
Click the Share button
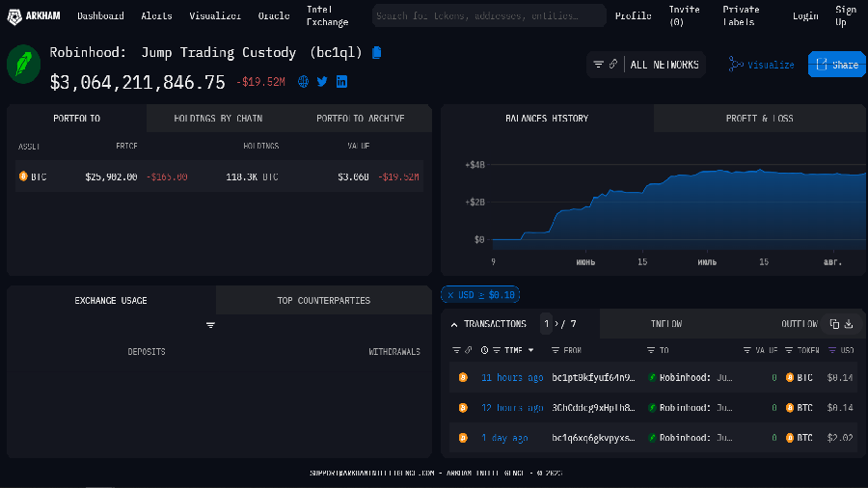836,65
